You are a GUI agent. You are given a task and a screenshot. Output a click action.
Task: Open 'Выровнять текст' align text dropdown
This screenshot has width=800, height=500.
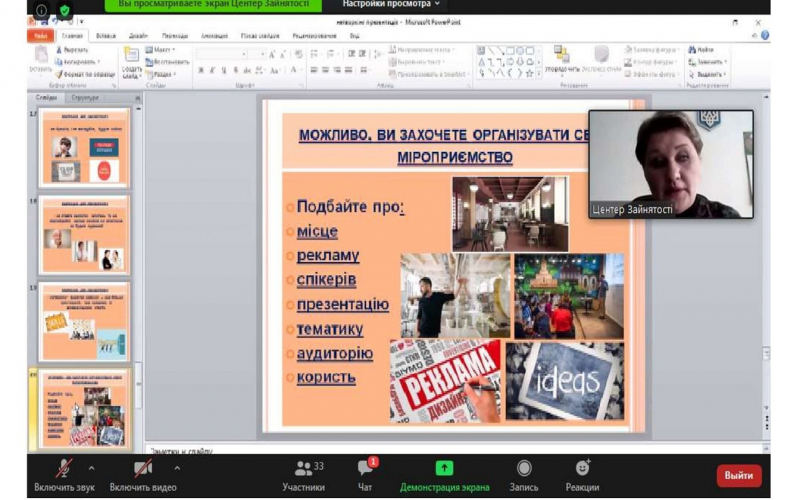coord(417,62)
